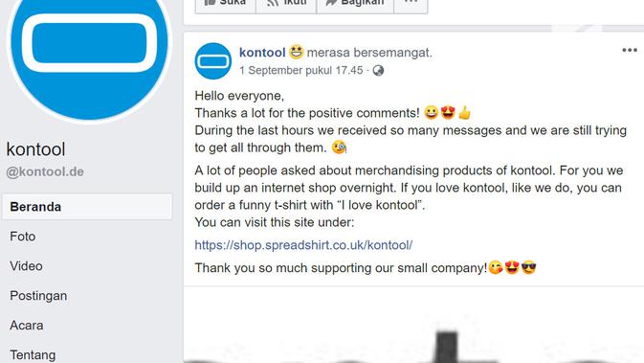The height and width of the screenshot is (363, 644).
Task: Open the Postingan sidebar tab
Action: point(38,296)
